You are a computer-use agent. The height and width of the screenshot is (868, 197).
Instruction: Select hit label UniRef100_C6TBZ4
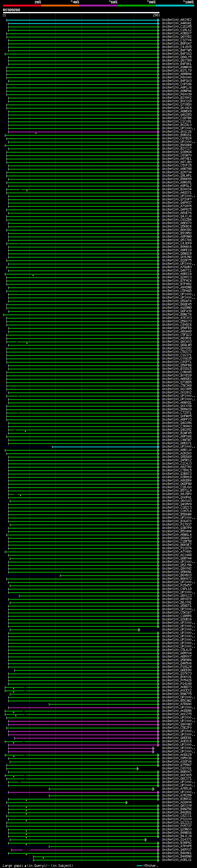pos(177,139)
